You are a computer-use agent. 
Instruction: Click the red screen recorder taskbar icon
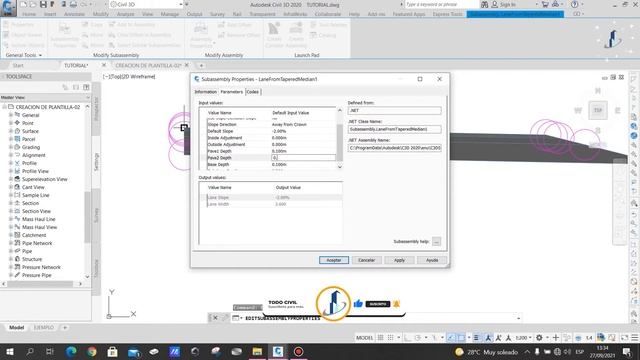pos(298,351)
